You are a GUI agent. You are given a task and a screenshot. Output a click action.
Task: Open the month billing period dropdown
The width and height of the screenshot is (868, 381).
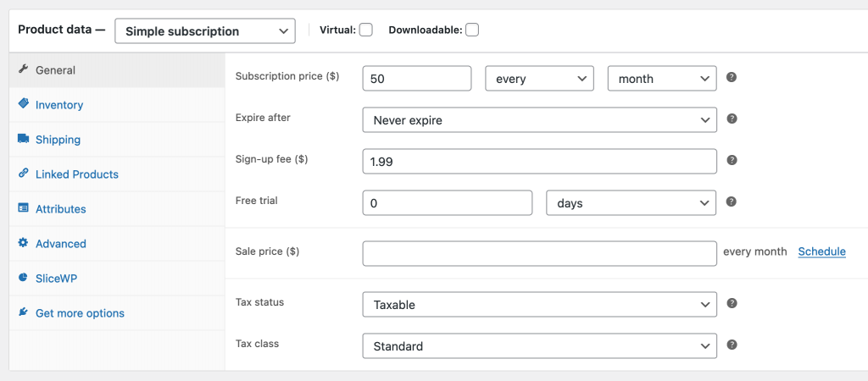pyautogui.click(x=661, y=79)
